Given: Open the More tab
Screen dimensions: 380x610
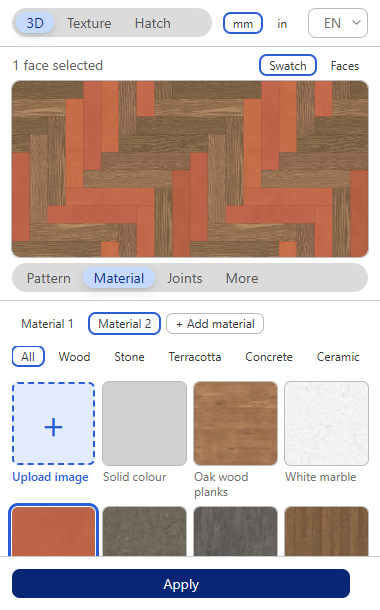Looking at the screenshot, I should (242, 278).
